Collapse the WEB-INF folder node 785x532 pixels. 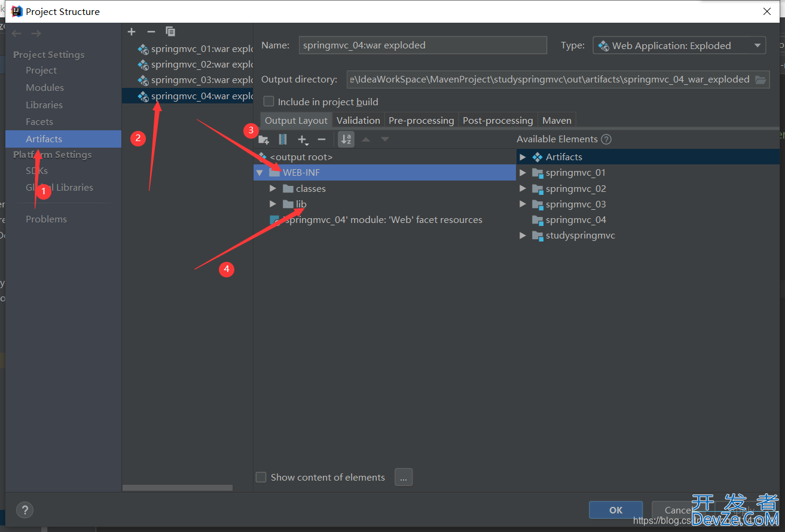coord(259,173)
